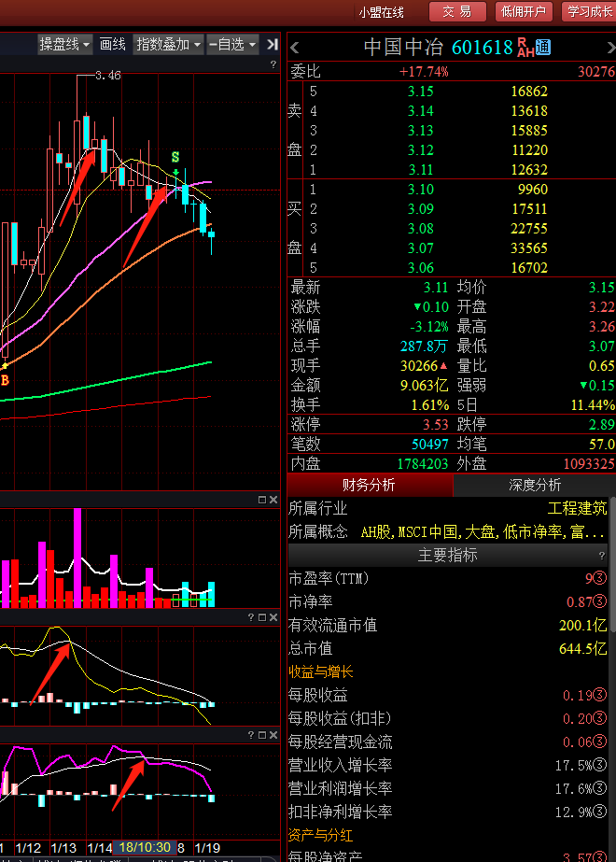Viewport: 616px width, 862px height.
Task: Click the 资产与分红 section heading
Action: pyautogui.click(x=321, y=836)
